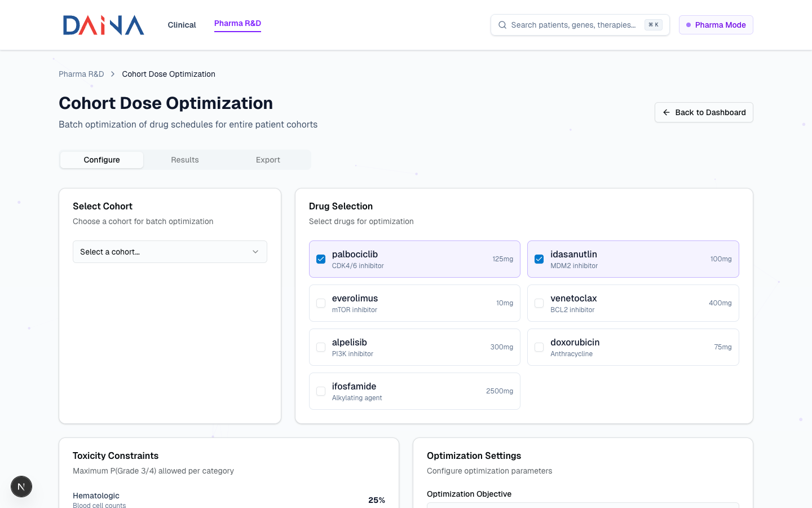Focus the search patients input field
The image size is (812, 508).
coord(573,25)
